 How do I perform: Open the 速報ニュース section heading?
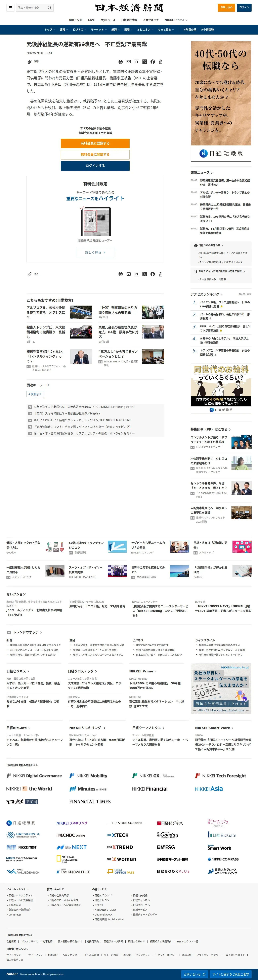[202, 173]
